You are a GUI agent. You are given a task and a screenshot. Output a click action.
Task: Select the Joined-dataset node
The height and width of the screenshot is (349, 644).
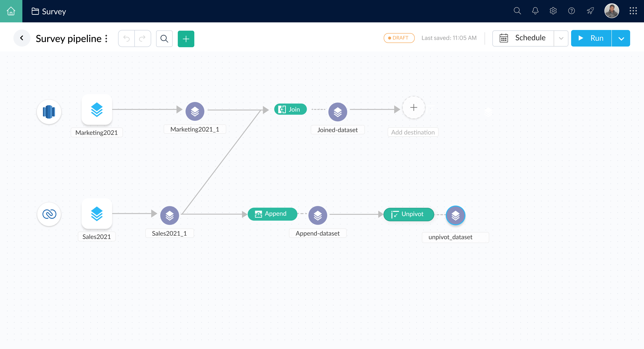pyautogui.click(x=337, y=112)
